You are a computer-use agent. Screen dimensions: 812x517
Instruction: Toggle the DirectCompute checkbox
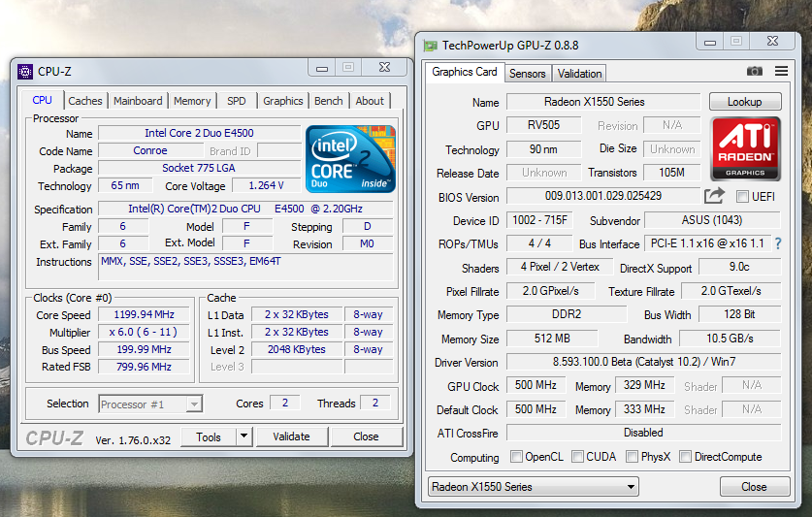point(686,457)
